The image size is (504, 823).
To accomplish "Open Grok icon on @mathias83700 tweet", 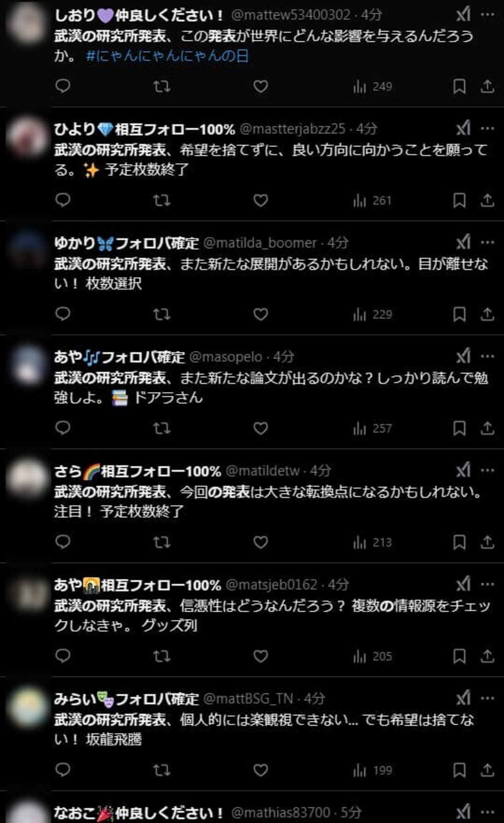I will tap(463, 812).
